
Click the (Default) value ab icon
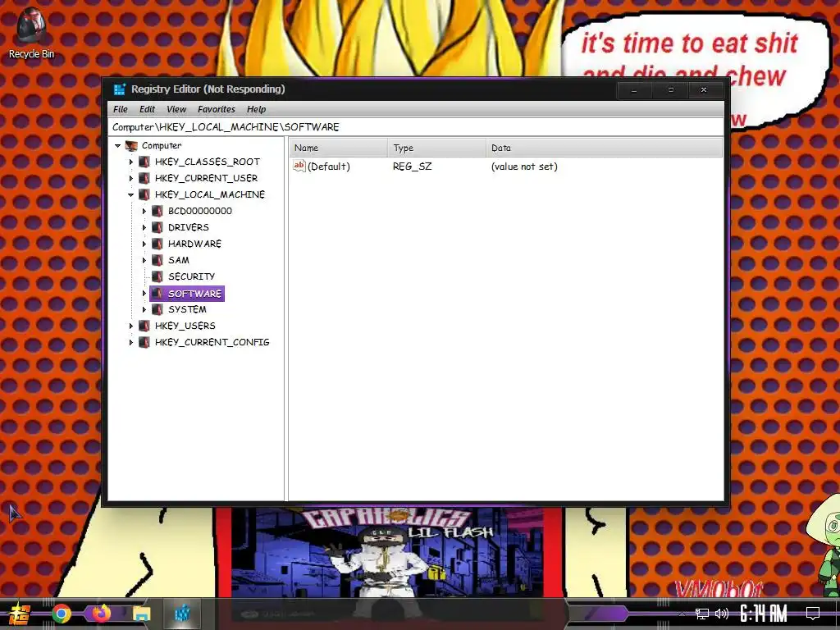pos(299,166)
